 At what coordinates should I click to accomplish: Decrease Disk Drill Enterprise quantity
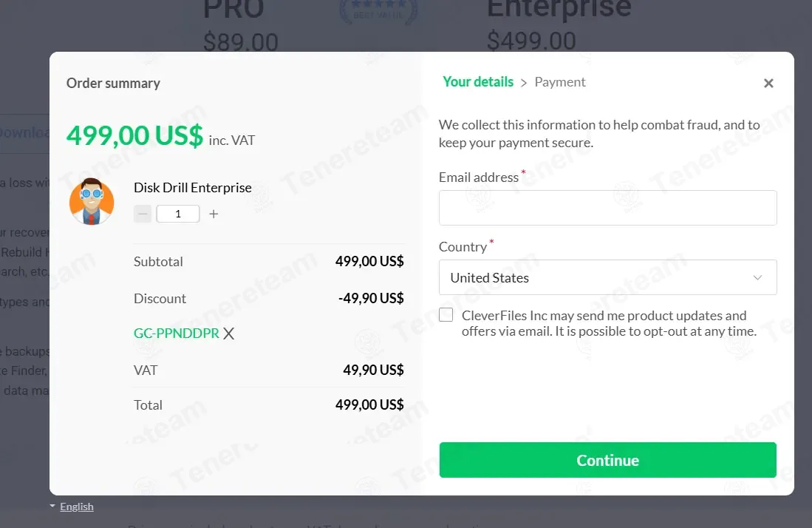click(x=143, y=214)
